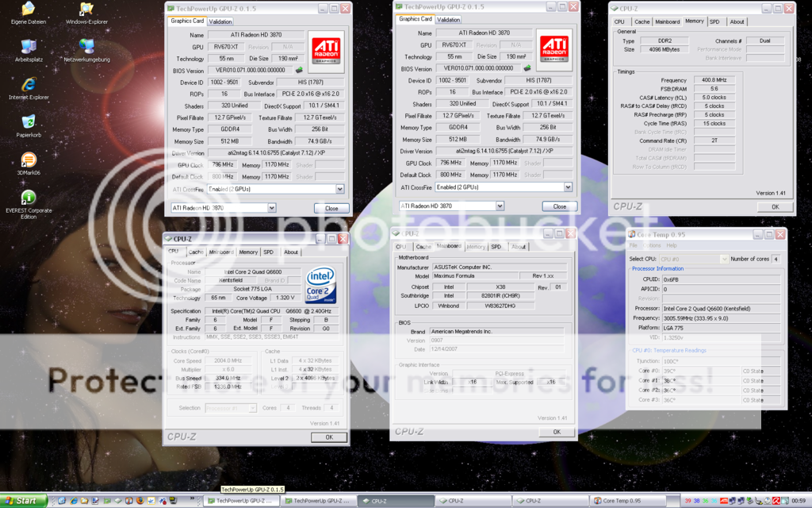Click the ATI Radeon logo in right GPU-Z
This screenshot has height=508, width=812.
pos(554,49)
